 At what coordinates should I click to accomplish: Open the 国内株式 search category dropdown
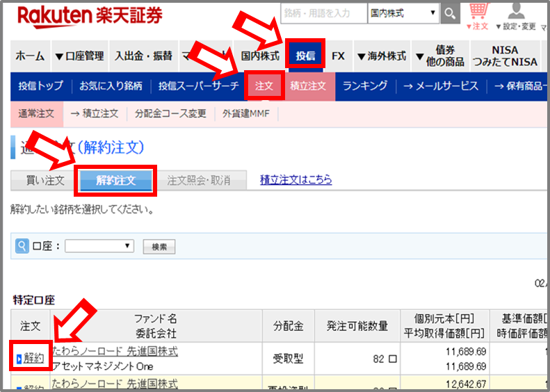(x=403, y=13)
